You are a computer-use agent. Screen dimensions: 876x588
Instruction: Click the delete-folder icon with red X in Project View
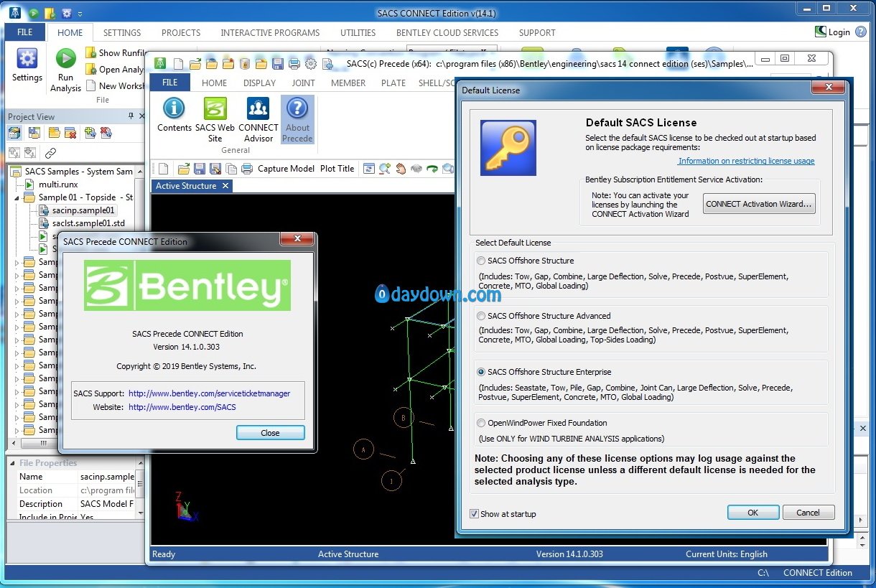click(x=70, y=133)
